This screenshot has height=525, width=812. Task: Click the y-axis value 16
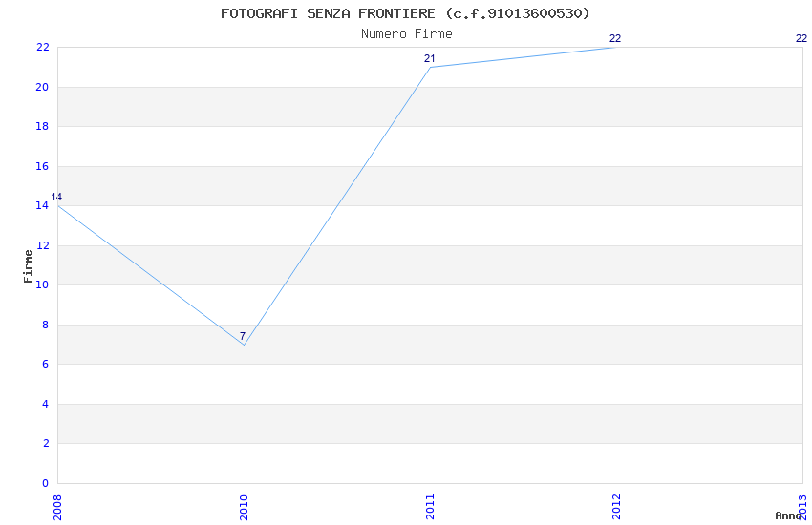click(42, 166)
